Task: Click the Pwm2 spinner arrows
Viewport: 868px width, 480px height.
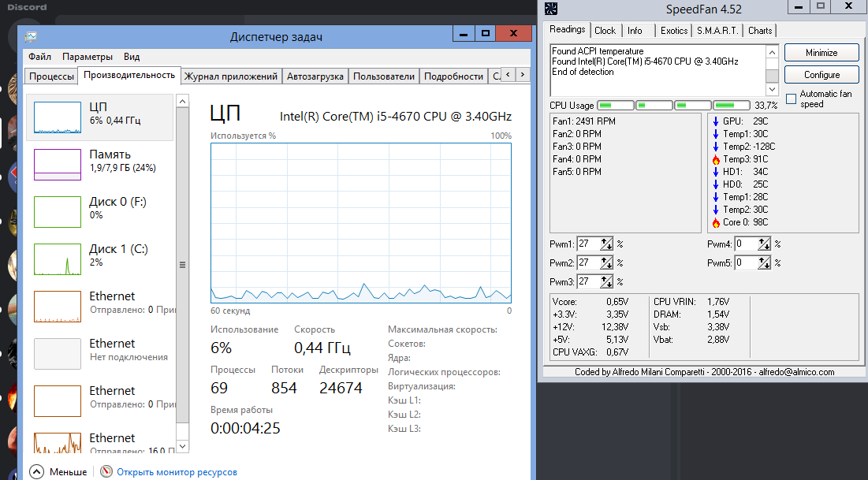Action: click(x=607, y=262)
